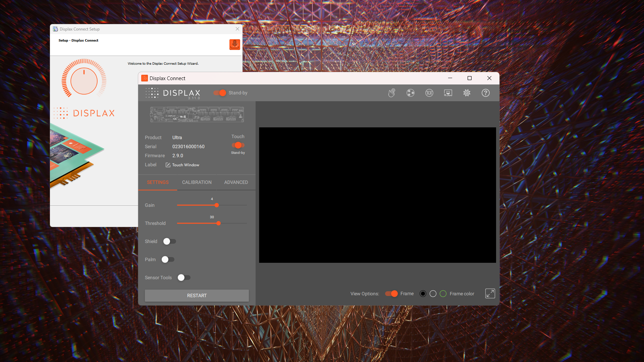The width and height of the screenshot is (644, 362).
Task: Click the Displax dotted logo in header
Action: click(152, 93)
